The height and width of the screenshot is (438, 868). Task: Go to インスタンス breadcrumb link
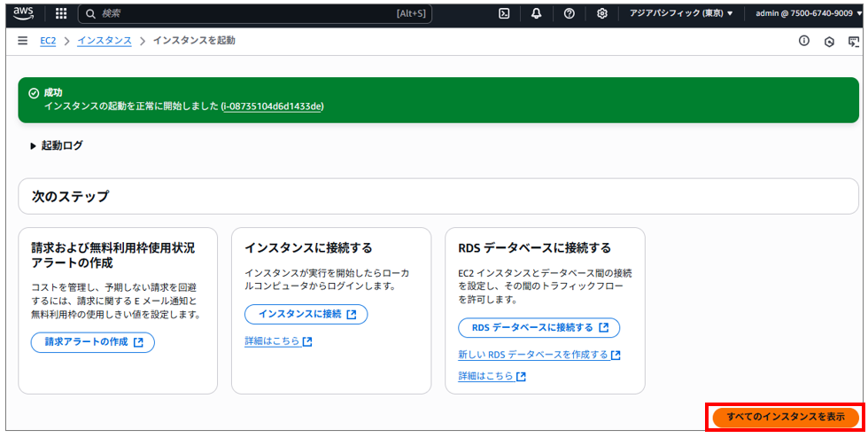[105, 41]
